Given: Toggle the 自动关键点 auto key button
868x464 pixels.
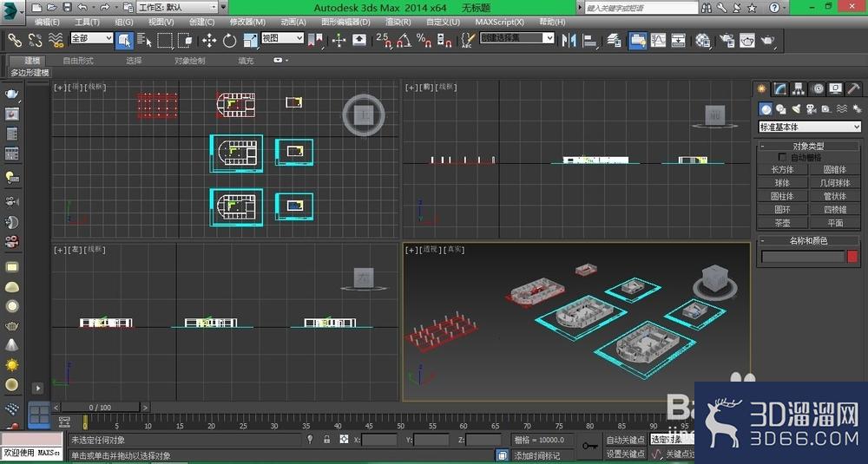Looking at the screenshot, I should click(625, 440).
